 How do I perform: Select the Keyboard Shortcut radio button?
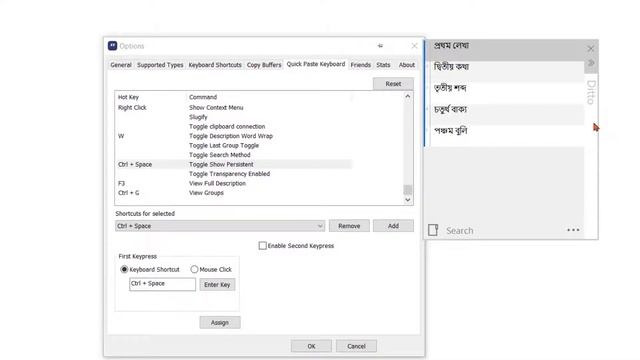tap(124, 269)
